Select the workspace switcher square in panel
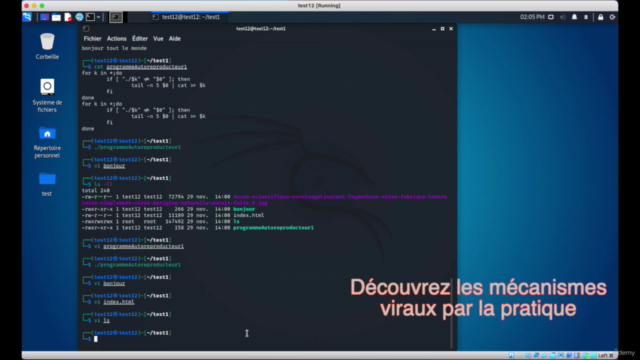This screenshot has width=640, height=360. point(116,17)
